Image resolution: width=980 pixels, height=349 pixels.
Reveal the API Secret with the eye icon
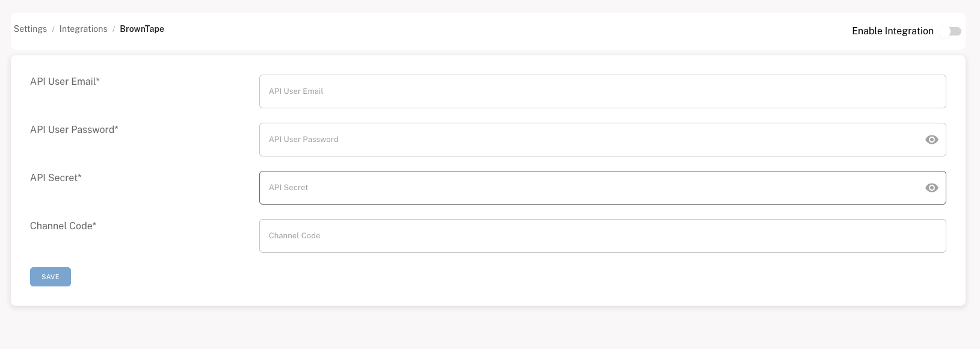(931, 188)
